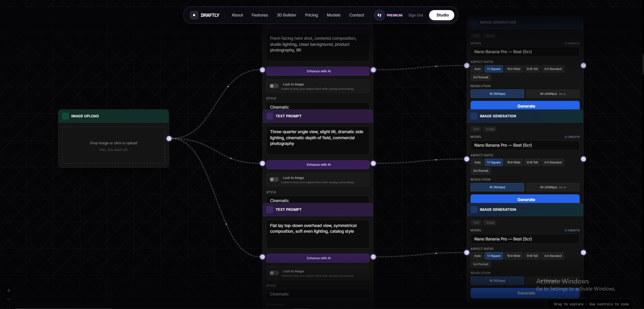Open the Models navbar item
The height and width of the screenshot is (309, 644).
point(333,15)
